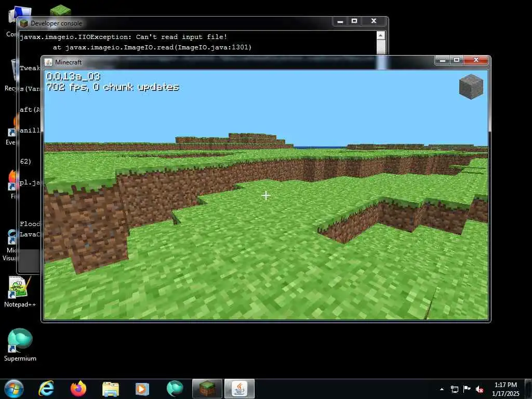Close the Minecraft window
This screenshot has height=399, width=532.
(476, 60)
